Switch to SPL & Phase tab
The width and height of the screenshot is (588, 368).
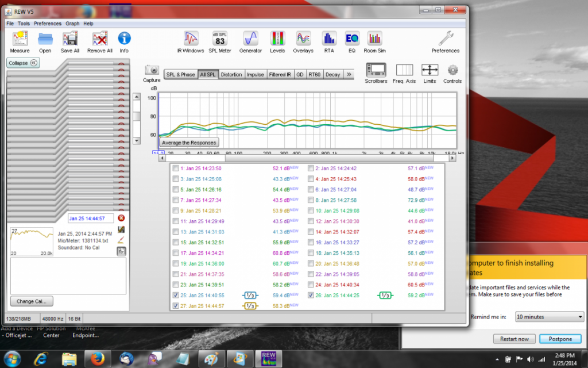[180, 74]
